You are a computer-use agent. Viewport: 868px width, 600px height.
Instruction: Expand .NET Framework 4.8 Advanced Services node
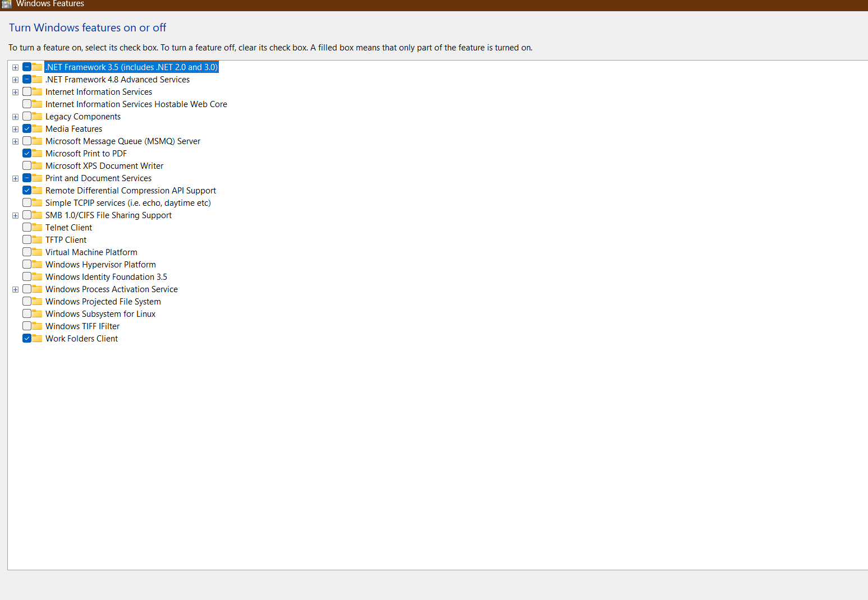click(x=16, y=80)
